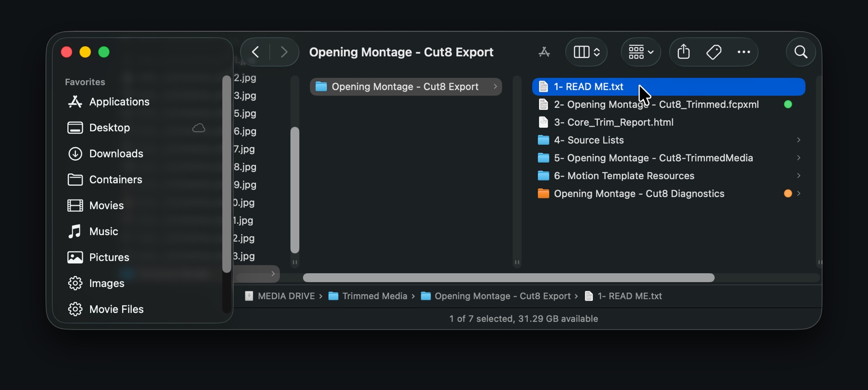
Task: Click the Share icon in the toolbar
Action: pyautogui.click(x=684, y=52)
